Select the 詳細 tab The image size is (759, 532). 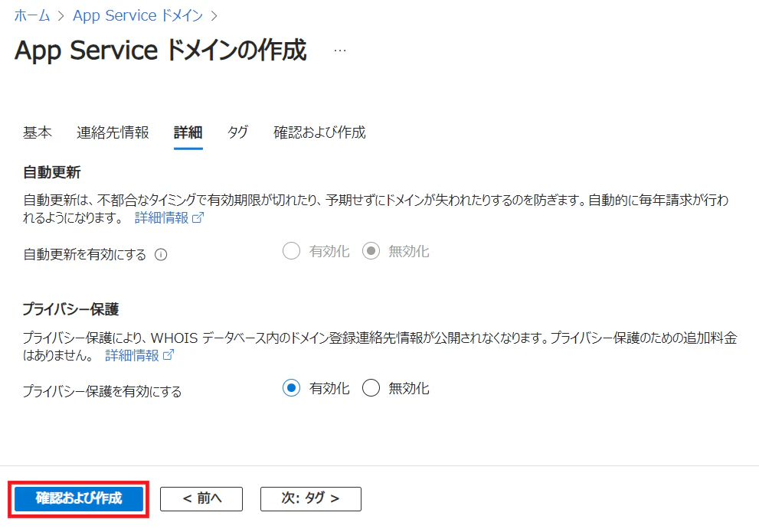[x=188, y=132]
